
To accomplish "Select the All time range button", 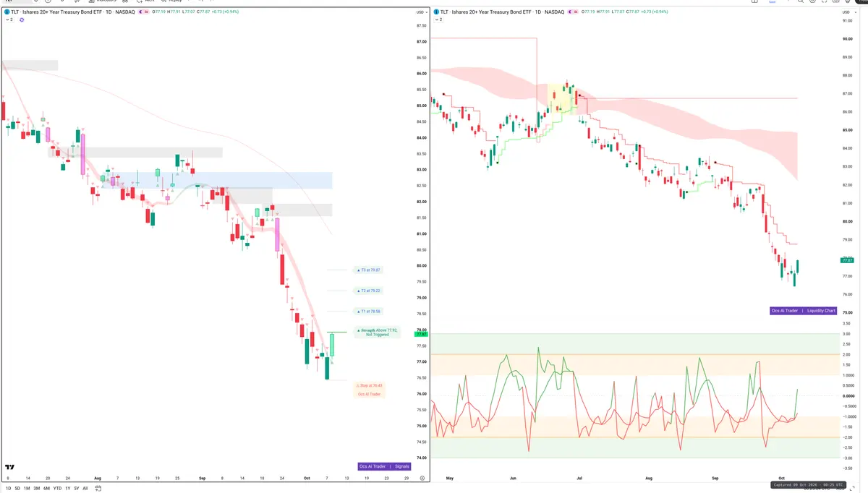I will [x=85, y=488].
